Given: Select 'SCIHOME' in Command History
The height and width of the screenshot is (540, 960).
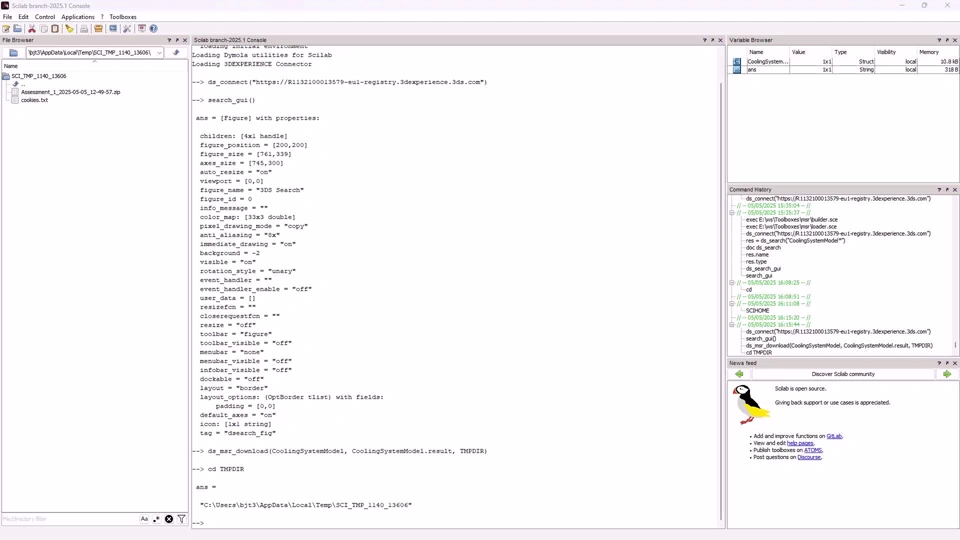Looking at the screenshot, I should click(x=757, y=311).
